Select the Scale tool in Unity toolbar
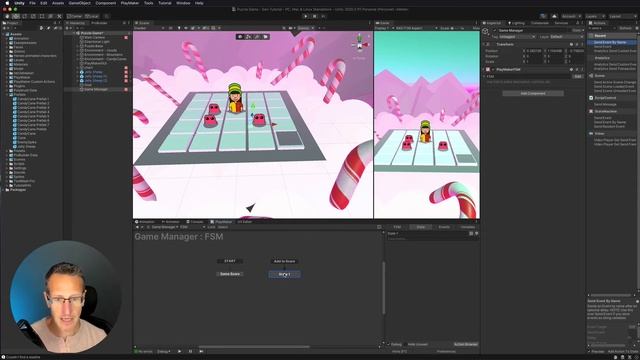Image resolution: width=640 pixels, height=360 pixels. [x=33, y=16]
